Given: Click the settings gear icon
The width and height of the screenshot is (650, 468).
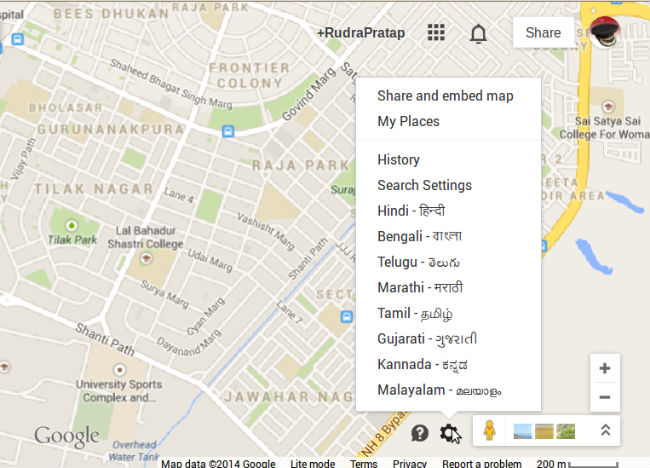Looking at the screenshot, I should point(449,433).
